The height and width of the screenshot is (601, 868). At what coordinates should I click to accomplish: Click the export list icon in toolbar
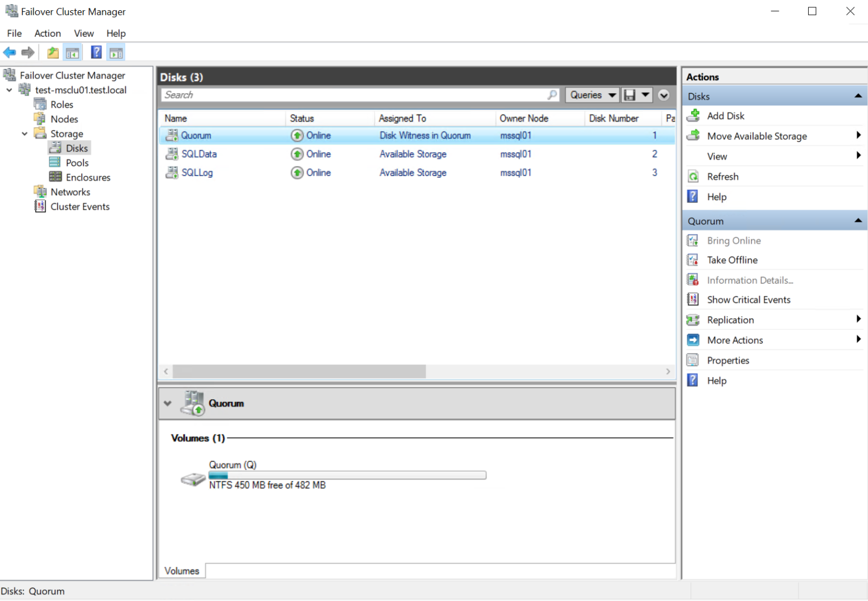(52, 52)
